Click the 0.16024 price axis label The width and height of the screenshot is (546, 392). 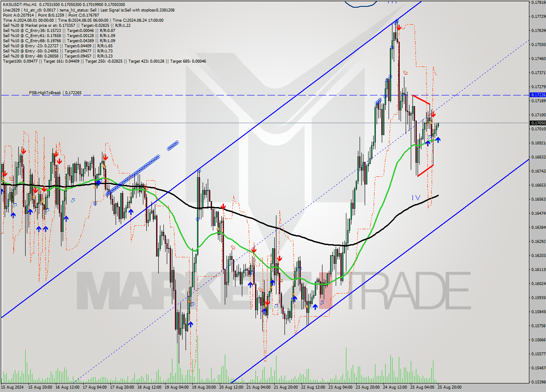539,283
